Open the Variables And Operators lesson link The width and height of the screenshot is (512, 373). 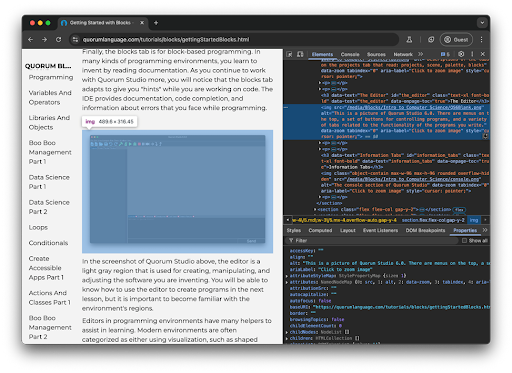(x=50, y=98)
